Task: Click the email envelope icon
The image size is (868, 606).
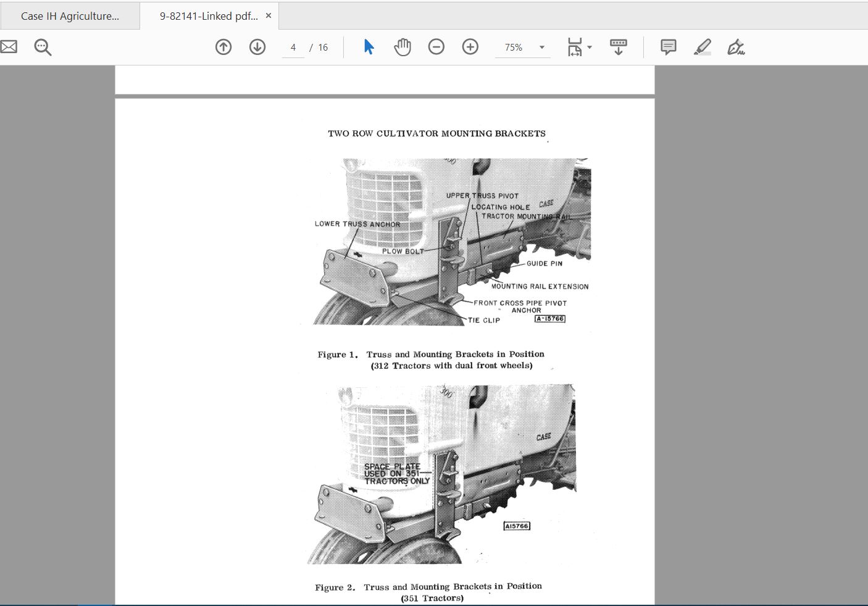Action: coord(9,47)
